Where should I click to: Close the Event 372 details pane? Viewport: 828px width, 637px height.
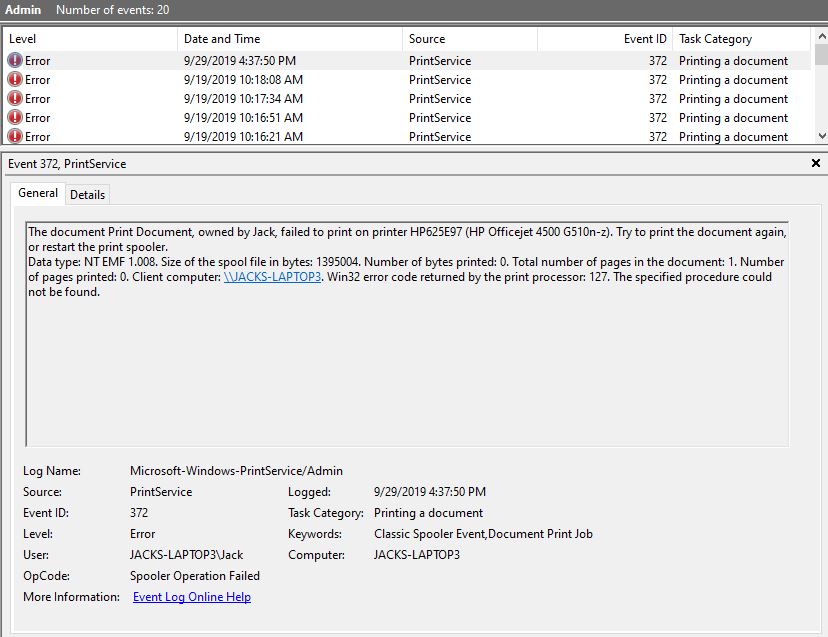point(815,163)
